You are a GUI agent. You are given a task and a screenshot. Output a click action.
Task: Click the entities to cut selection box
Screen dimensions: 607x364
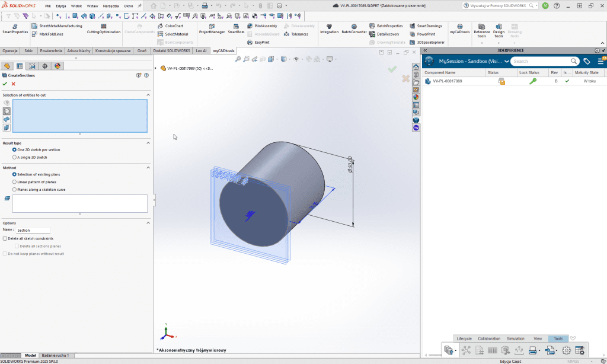(80, 116)
